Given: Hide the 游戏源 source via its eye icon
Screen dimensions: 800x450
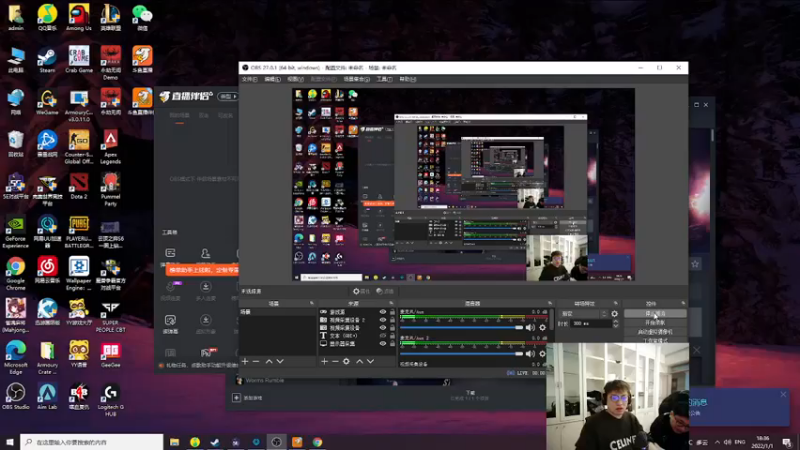Looking at the screenshot, I should pos(383,312).
